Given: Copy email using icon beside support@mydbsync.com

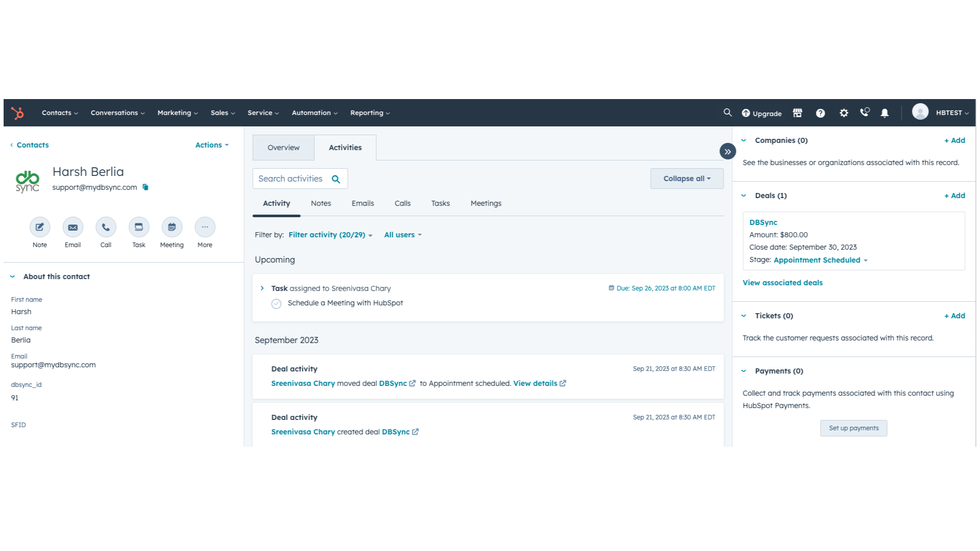Looking at the screenshot, I should 146,187.
